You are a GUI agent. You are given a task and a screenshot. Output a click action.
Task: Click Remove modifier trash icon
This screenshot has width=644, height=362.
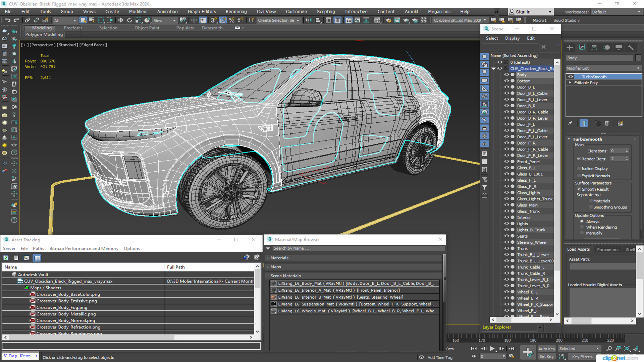[607, 123]
